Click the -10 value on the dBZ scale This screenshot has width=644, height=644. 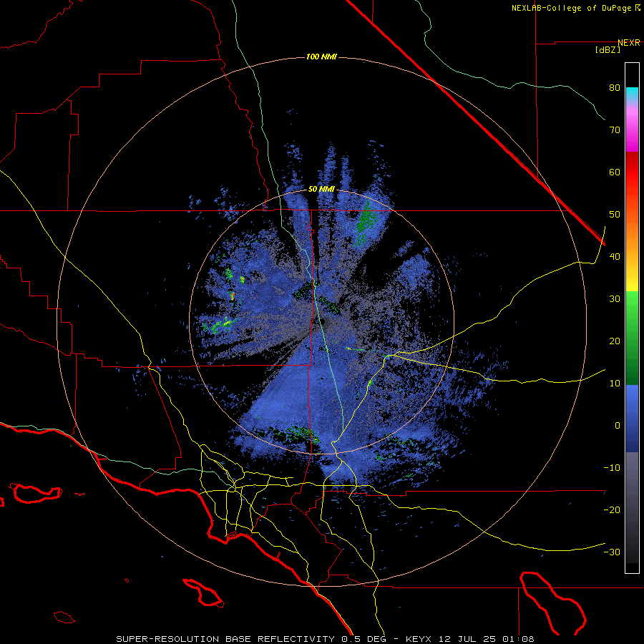coord(612,468)
